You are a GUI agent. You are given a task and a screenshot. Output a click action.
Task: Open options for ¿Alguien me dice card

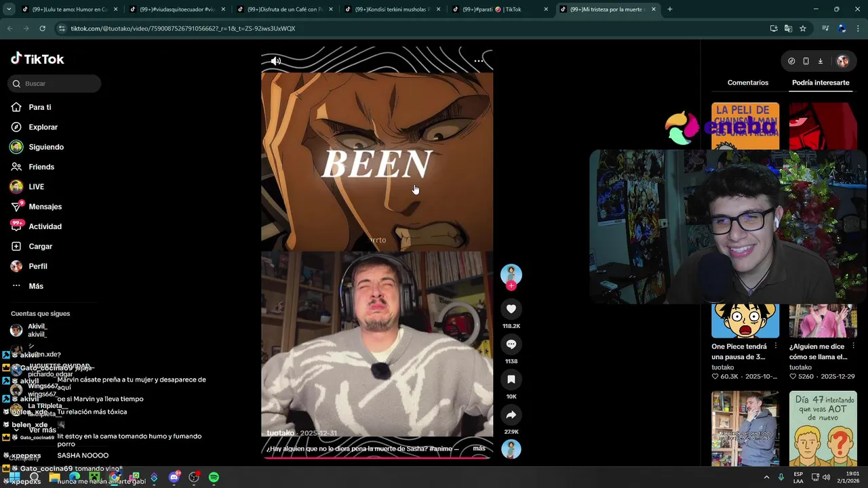point(853,346)
